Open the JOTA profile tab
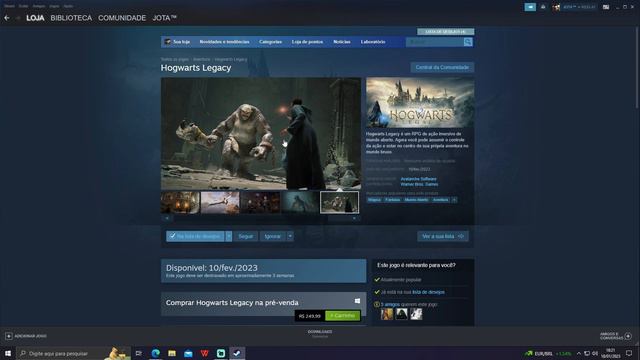The height and width of the screenshot is (360, 640). tap(164, 18)
